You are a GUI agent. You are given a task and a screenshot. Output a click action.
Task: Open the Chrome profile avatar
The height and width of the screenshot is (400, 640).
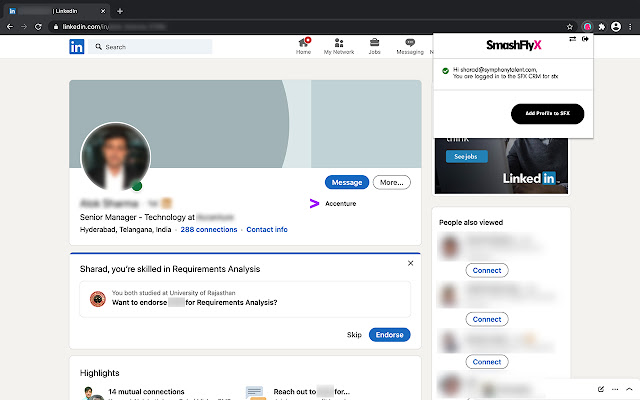616,27
